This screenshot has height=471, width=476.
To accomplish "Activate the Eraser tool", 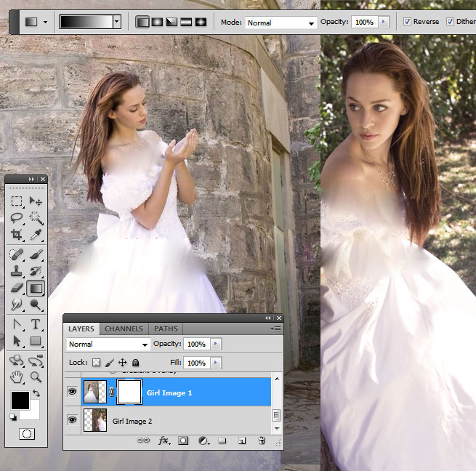I will click(x=17, y=289).
